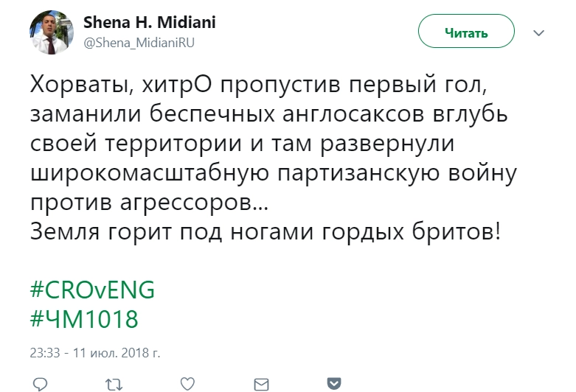Screen dimensions: 576x392
Task: Send tweet via direct message envelope icon
Action: click(261, 383)
